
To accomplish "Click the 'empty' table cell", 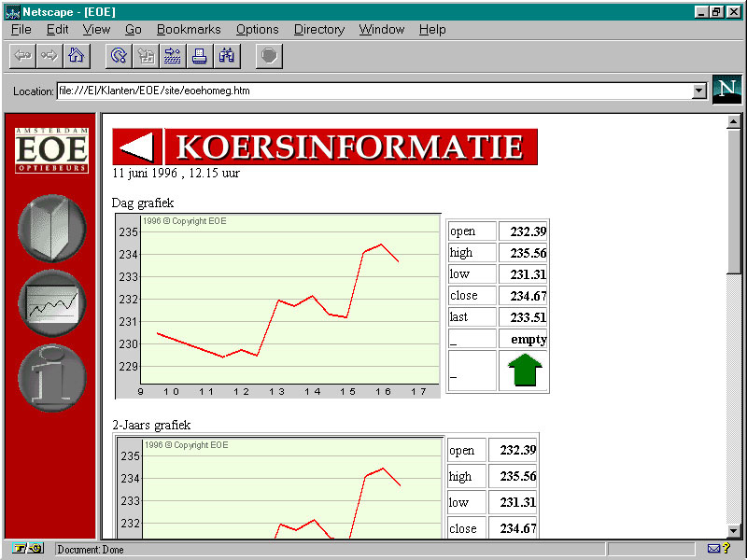I will (x=523, y=339).
